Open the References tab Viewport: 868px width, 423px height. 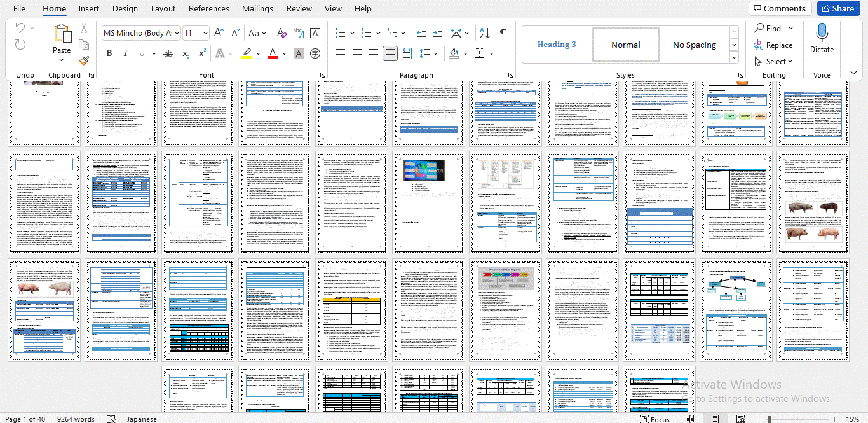coord(209,8)
